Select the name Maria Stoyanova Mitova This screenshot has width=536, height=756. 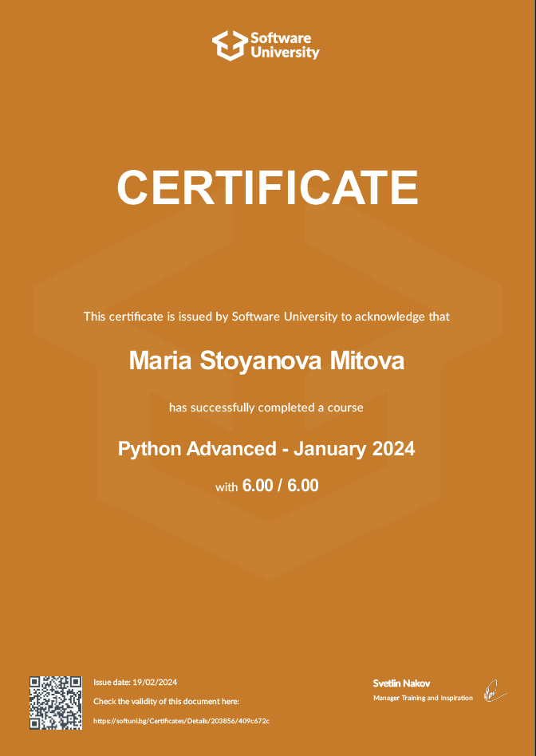(x=266, y=360)
